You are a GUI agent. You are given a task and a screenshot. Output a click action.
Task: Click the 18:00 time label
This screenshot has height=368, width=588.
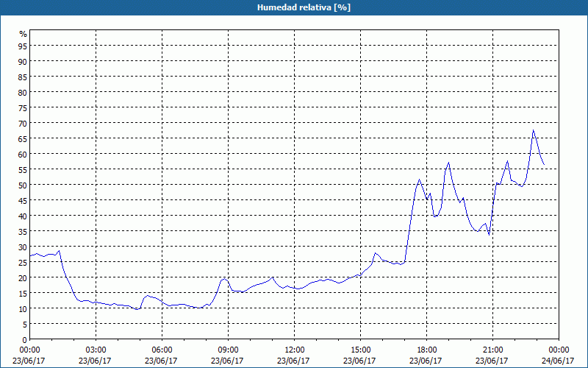click(427, 350)
